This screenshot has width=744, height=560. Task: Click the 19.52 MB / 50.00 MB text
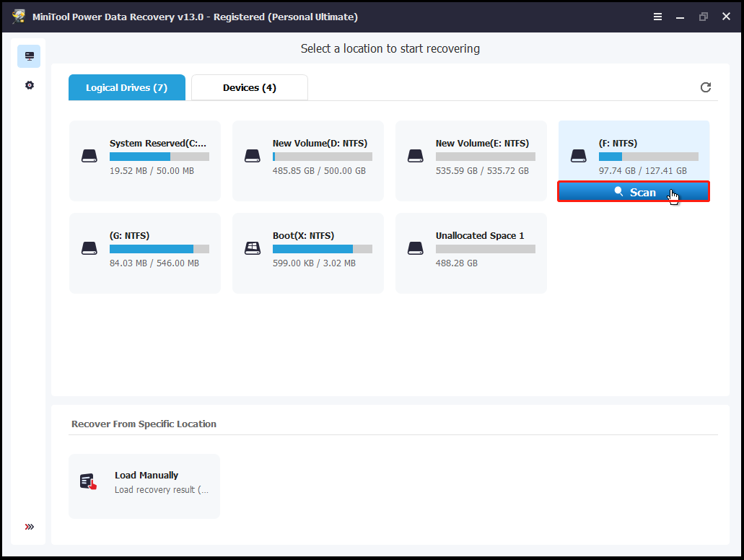pos(152,171)
